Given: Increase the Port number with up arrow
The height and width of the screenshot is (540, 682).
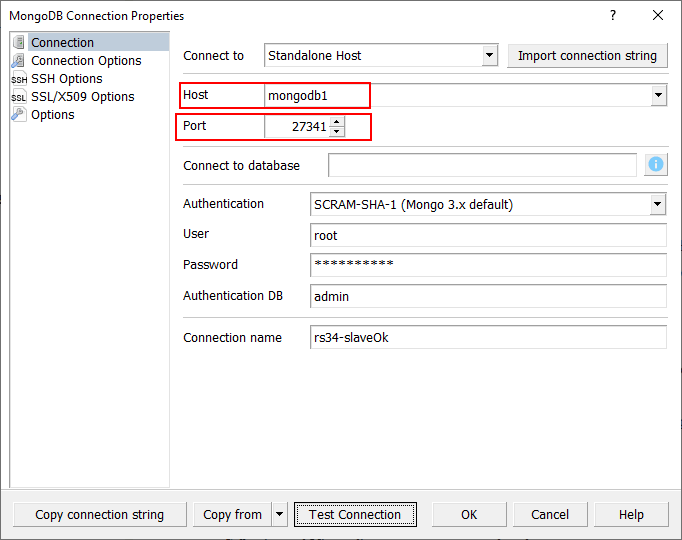Looking at the screenshot, I should click(337, 122).
